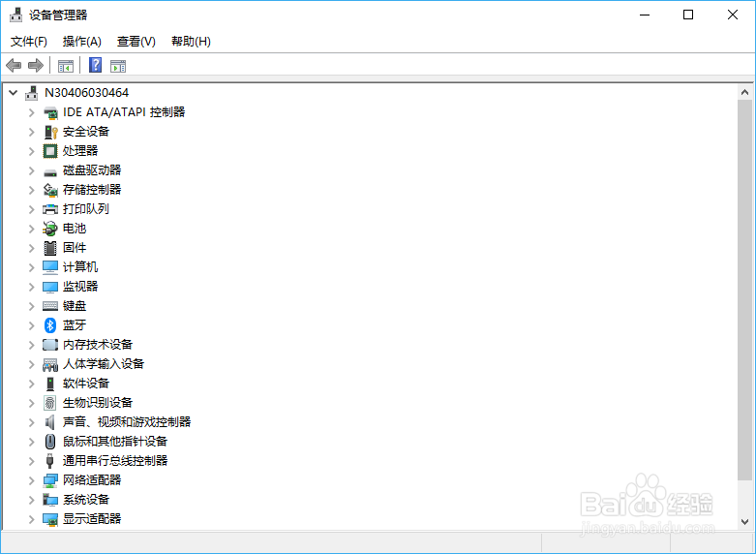
Task: Select the 系统设备 tree label
Action: coord(86,500)
